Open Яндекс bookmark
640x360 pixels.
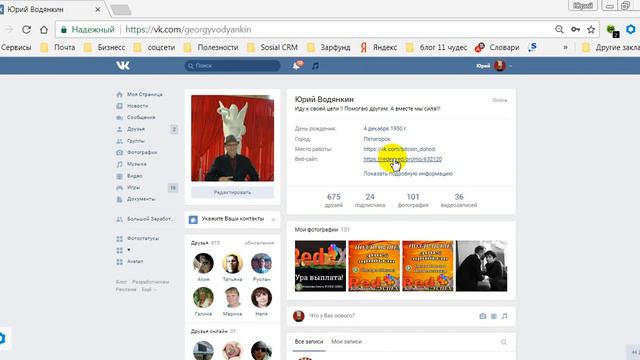[x=378, y=47]
